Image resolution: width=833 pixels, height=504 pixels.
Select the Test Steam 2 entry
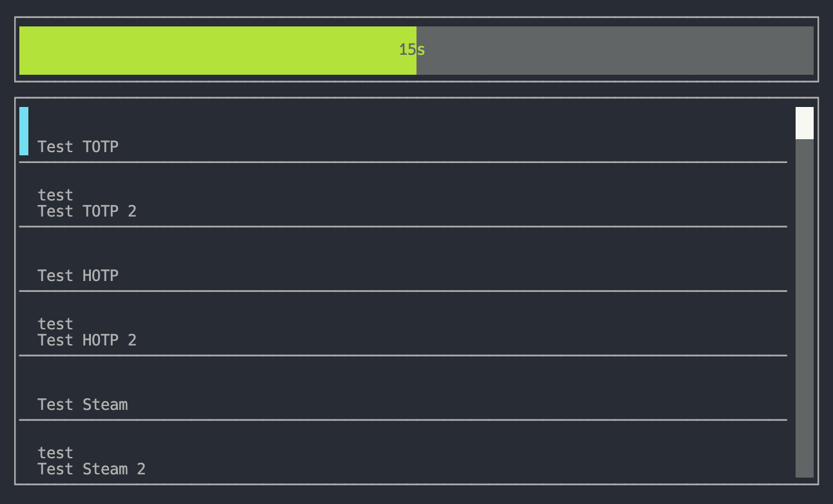pyautogui.click(x=92, y=469)
